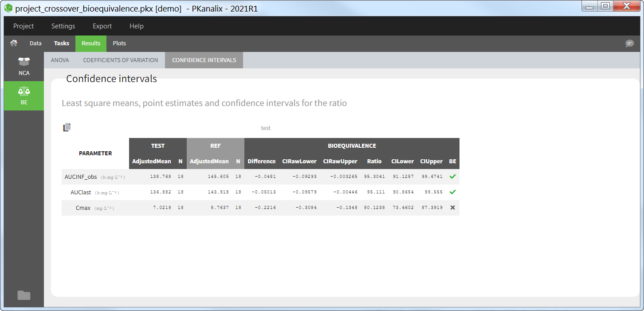Switch to the Plots tab
Viewport: 644px width, 311px height.
[119, 43]
